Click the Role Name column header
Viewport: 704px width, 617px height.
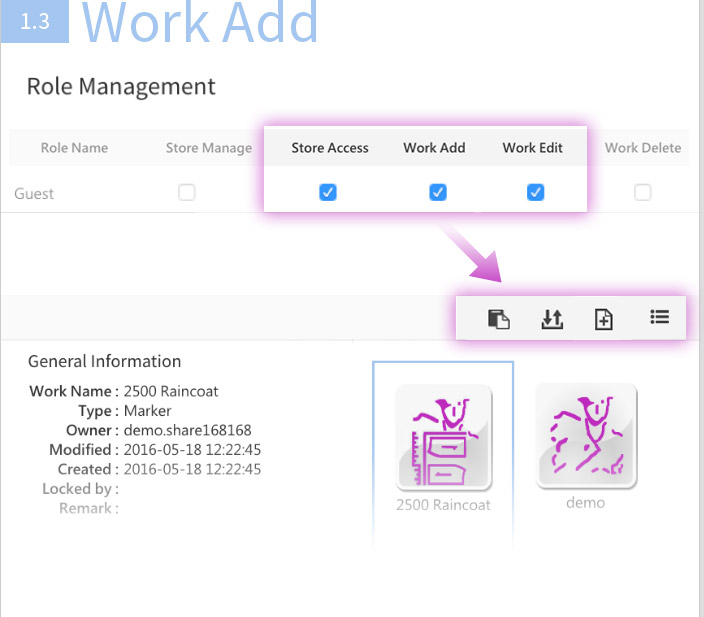coord(74,148)
